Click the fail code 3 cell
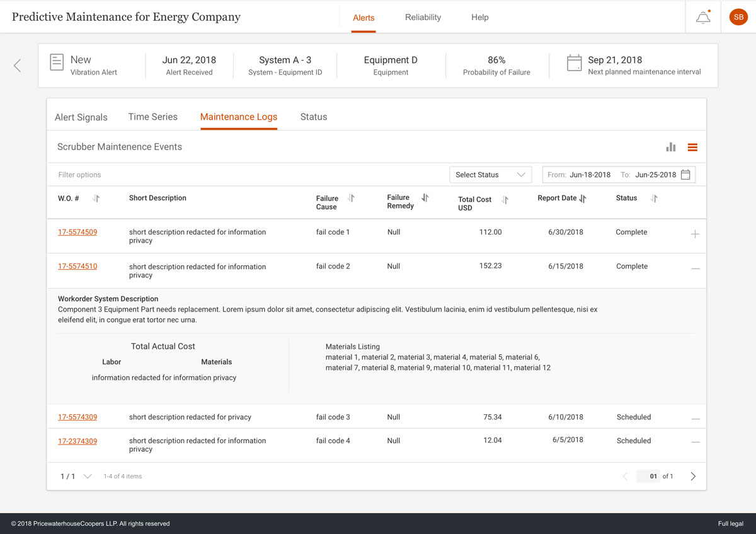 333,417
